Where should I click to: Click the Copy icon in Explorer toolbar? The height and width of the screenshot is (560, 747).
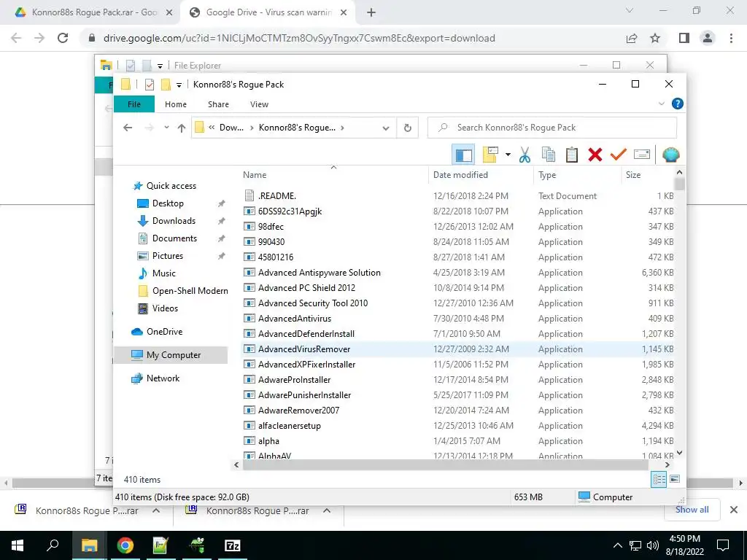point(549,155)
